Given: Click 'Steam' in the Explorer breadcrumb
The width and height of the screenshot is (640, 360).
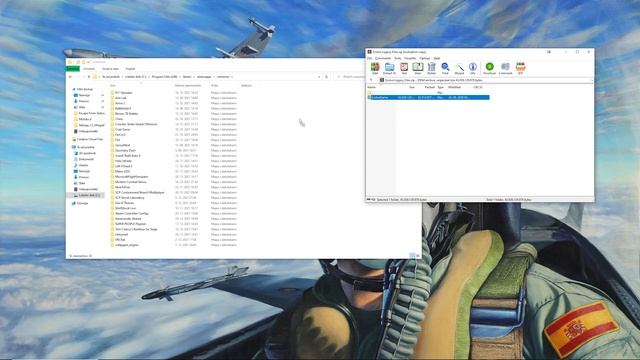Looking at the screenshot, I should pyautogui.click(x=187, y=77).
